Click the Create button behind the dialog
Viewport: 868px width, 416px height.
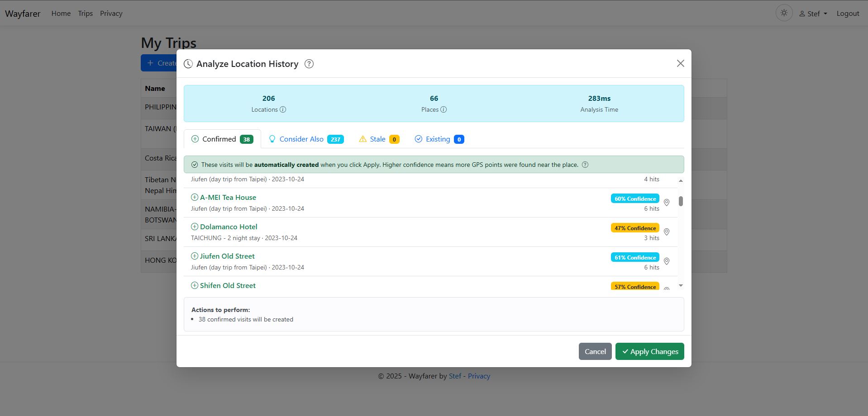159,63
